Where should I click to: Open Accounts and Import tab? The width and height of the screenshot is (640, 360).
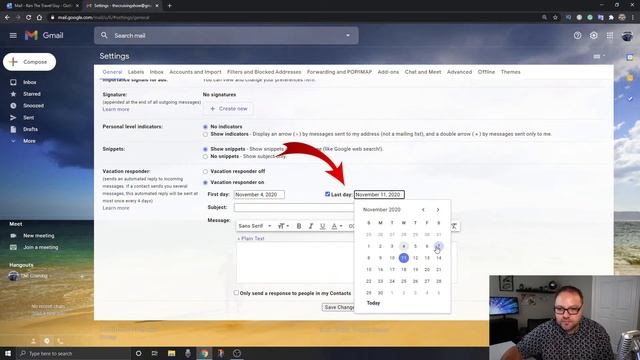195,72
